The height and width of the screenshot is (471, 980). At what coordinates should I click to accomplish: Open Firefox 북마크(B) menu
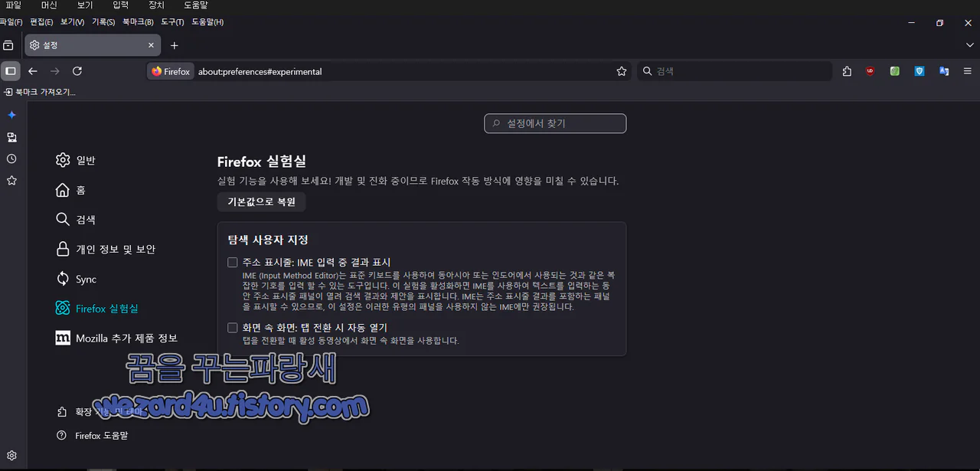(x=138, y=22)
